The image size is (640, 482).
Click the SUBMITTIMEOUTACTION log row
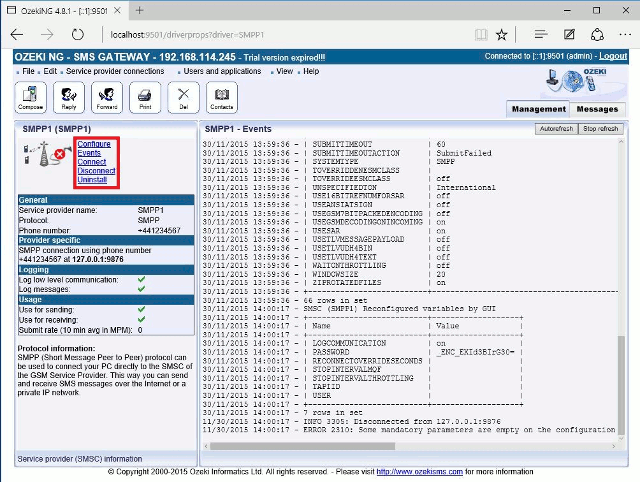point(347,153)
